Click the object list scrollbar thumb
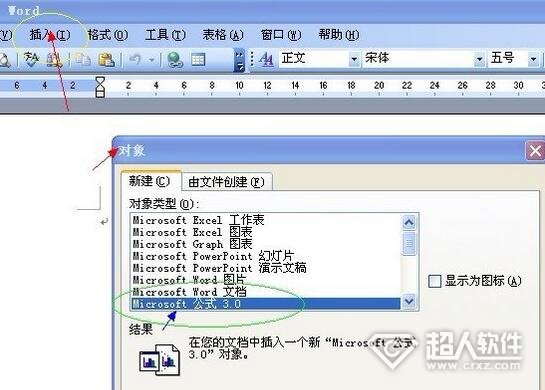The width and height of the screenshot is (545, 390). [x=409, y=243]
